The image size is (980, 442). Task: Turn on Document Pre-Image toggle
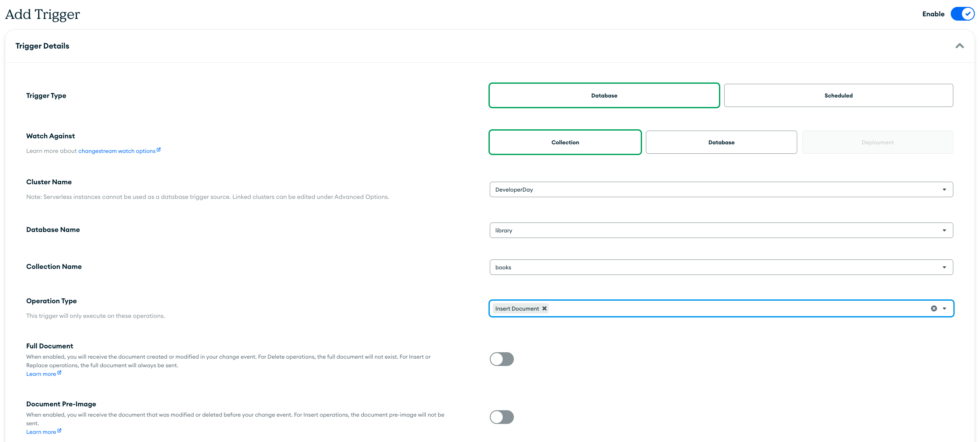(501, 417)
